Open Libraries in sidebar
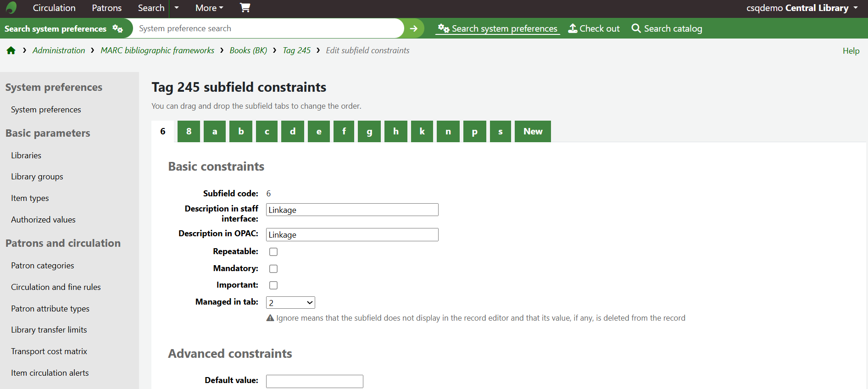 click(26, 156)
